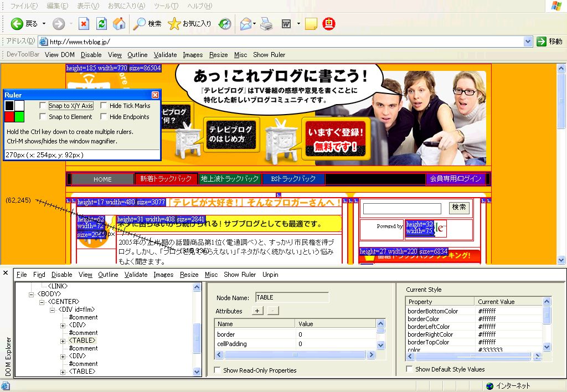The height and width of the screenshot is (392, 567).
Task: Click Show Ruler in DevToolBar
Action: pos(269,55)
